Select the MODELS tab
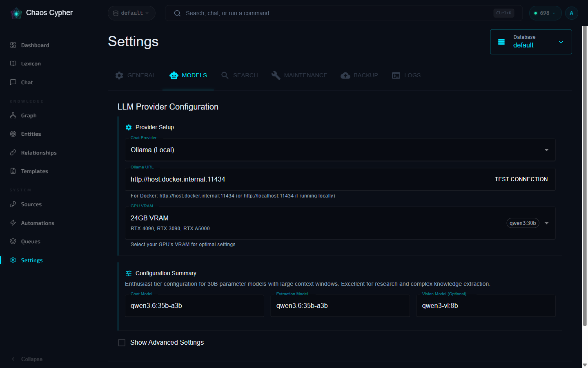This screenshot has width=588, height=368. pos(188,75)
